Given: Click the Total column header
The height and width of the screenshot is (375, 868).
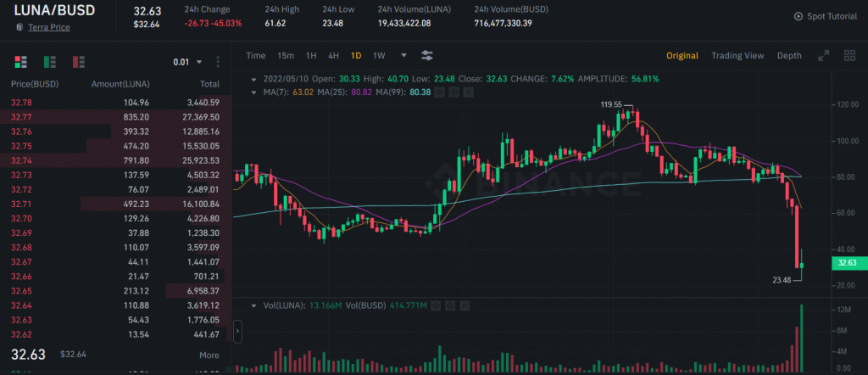Looking at the screenshot, I should tap(210, 84).
